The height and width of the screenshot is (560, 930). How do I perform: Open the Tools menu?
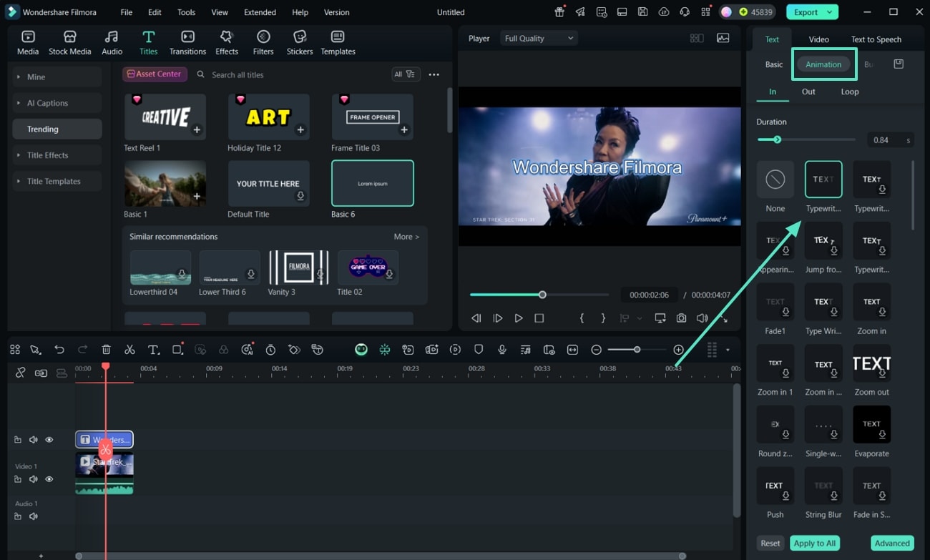pyautogui.click(x=186, y=12)
